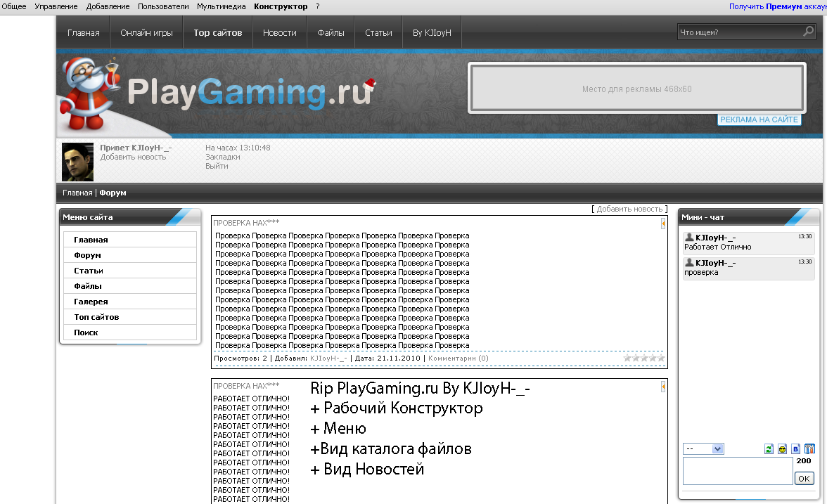Click the mini-chat message text area
Screen dimensions: 827x504
738,471
